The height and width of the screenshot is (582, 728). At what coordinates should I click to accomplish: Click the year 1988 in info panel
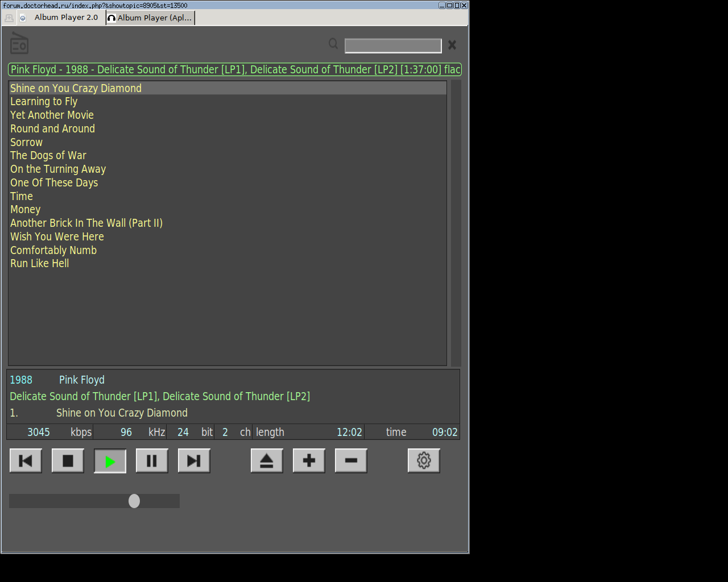pos(21,380)
